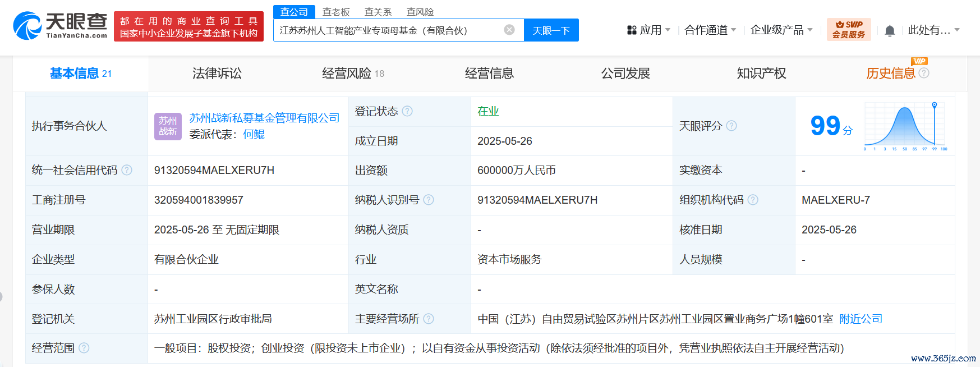Select the 查关系 search tab
The height and width of the screenshot is (367, 980).
pos(378,12)
